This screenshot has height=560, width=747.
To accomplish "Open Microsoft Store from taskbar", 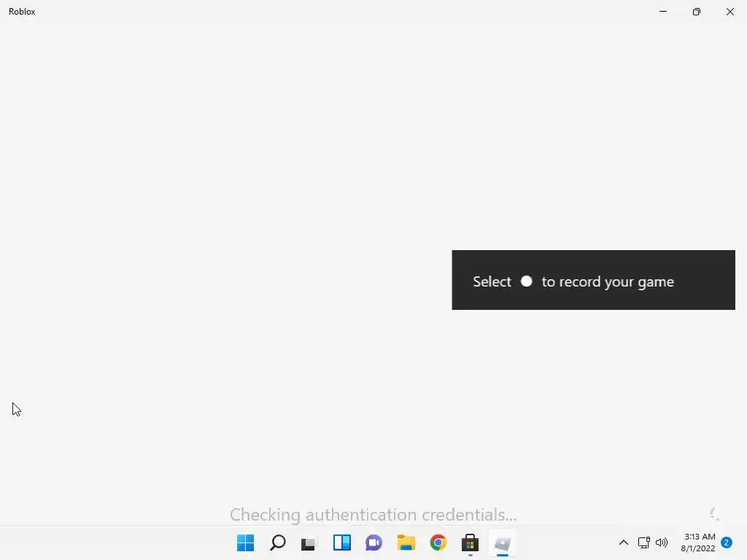I will point(471,542).
